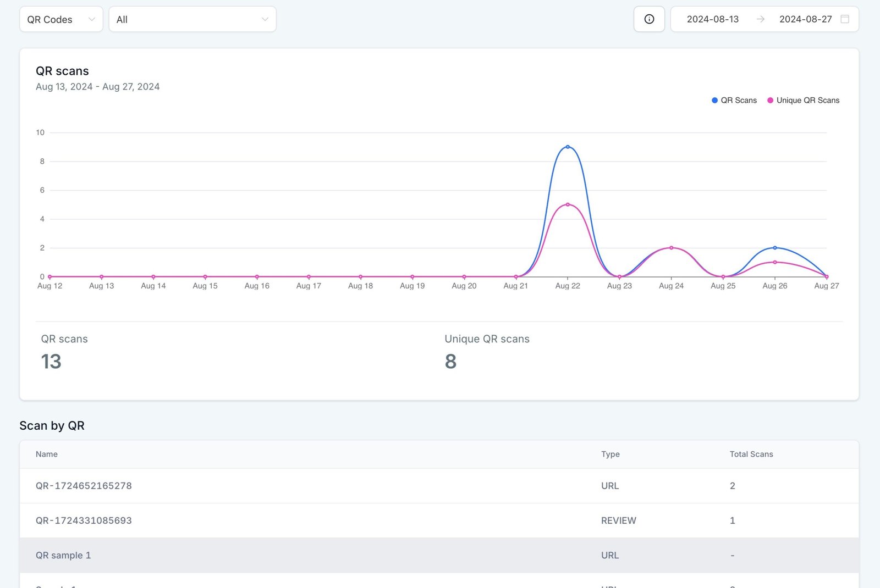Click the blue QR Scans legend dot
880x588 pixels.
(x=714, y=101)
